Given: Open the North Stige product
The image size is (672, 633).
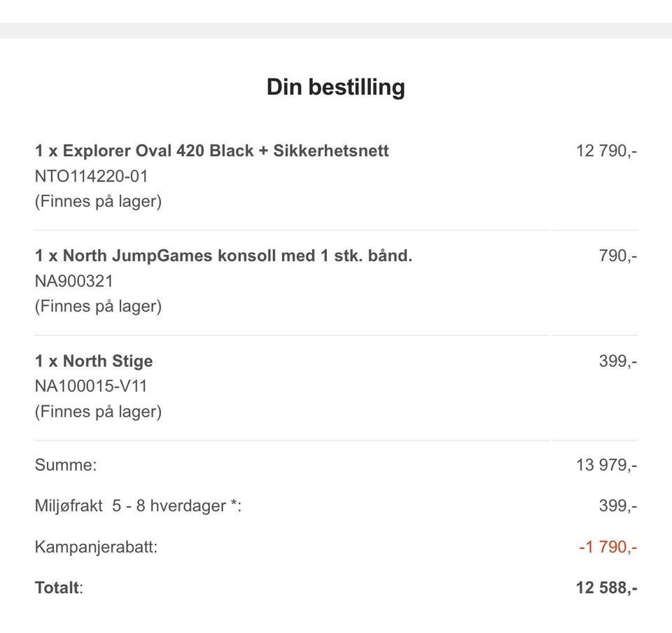Looking at the screenshot, I should coord(94,361).
